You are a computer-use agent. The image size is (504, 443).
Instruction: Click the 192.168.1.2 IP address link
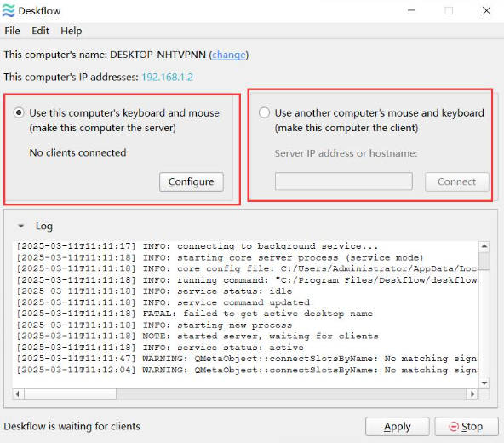pos(168,78)
